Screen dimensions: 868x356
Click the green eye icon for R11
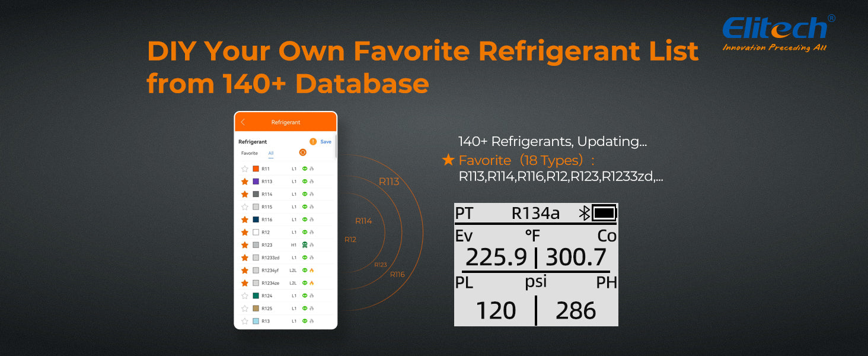tap(305, 169)
